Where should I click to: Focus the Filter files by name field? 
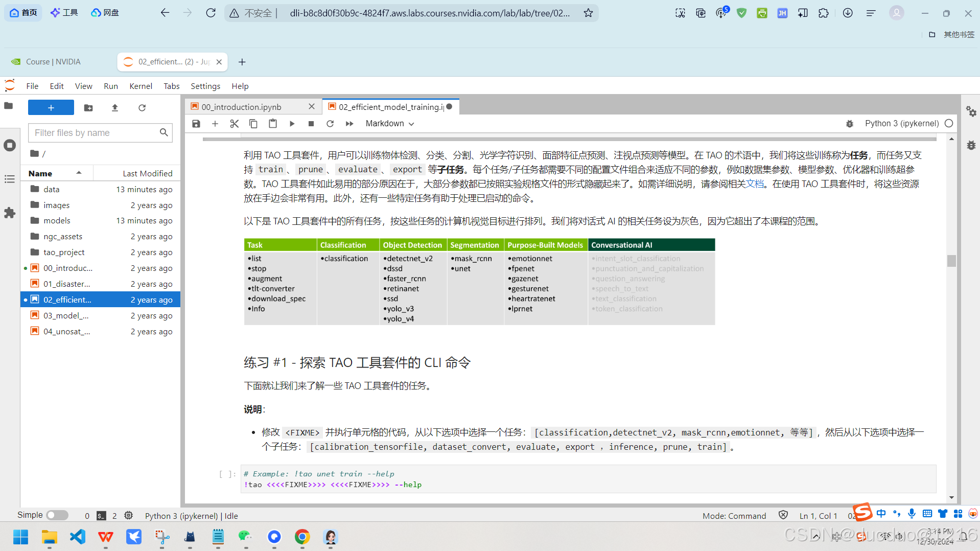(x=100, y=133)
